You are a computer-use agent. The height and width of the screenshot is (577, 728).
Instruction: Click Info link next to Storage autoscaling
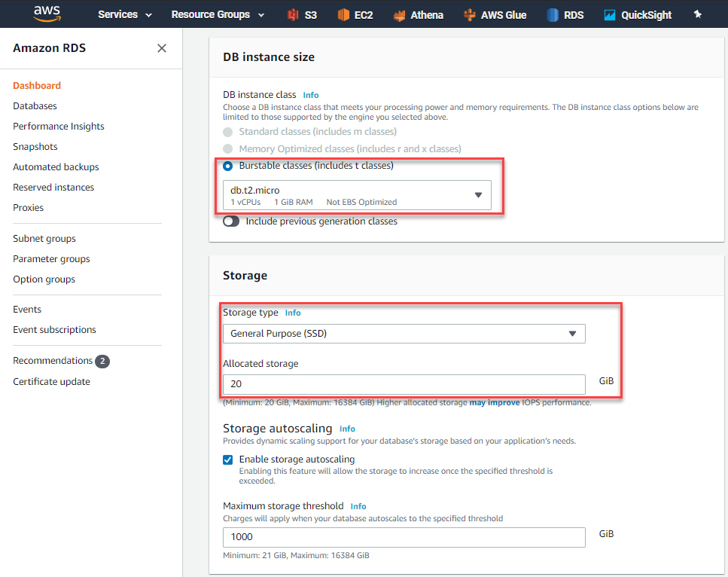pyautogui.click(x=347, y=429)
